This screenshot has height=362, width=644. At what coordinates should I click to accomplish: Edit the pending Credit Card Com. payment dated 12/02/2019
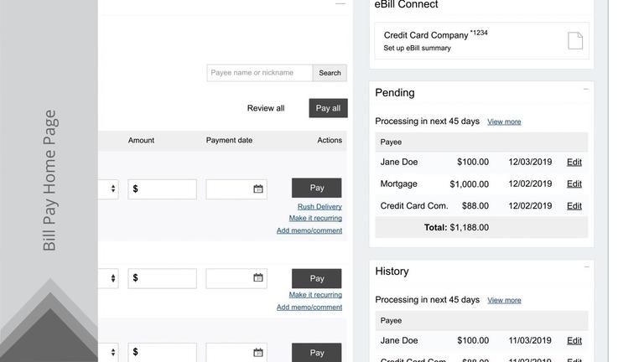coord(574,205)
